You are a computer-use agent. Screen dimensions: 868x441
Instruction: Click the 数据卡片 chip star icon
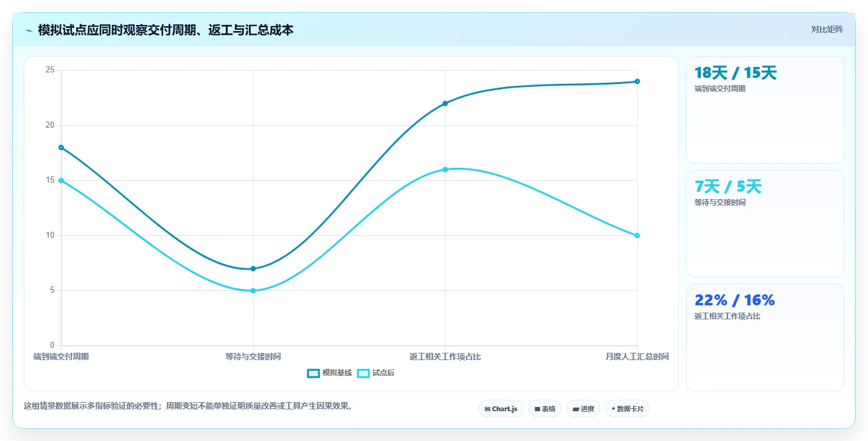pyautogui.click(x=614, y=409)
